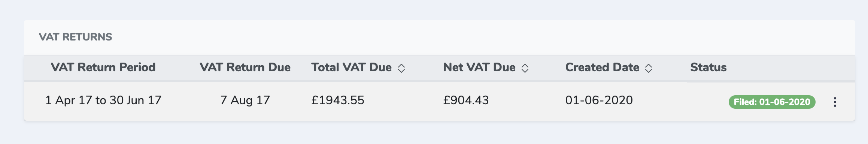This screenshot has height=144, width=868.
Task: Click the green Filed: 01-06-2020 badge
Action: 772,102
